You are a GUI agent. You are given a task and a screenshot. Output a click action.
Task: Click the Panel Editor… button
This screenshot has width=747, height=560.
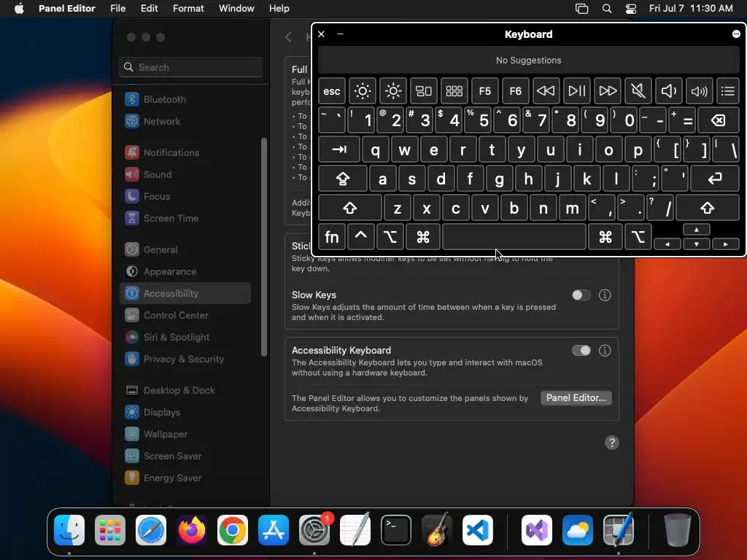(x=576, y=397)
